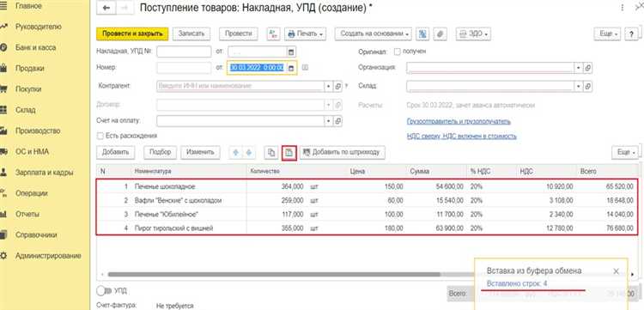644x310 pixels.
Task: Expand the Счет на оплату dropdown arrow
Action: (x=329, y=121)
